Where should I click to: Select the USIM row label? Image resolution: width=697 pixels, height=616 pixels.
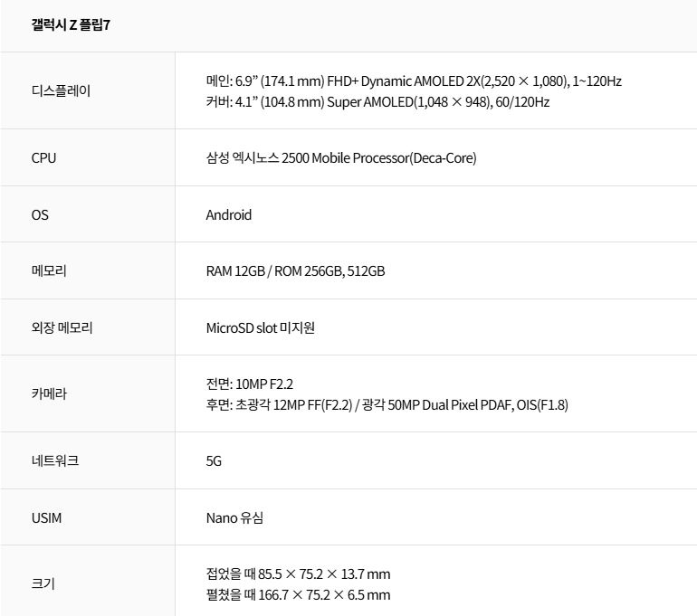[46, 517]
